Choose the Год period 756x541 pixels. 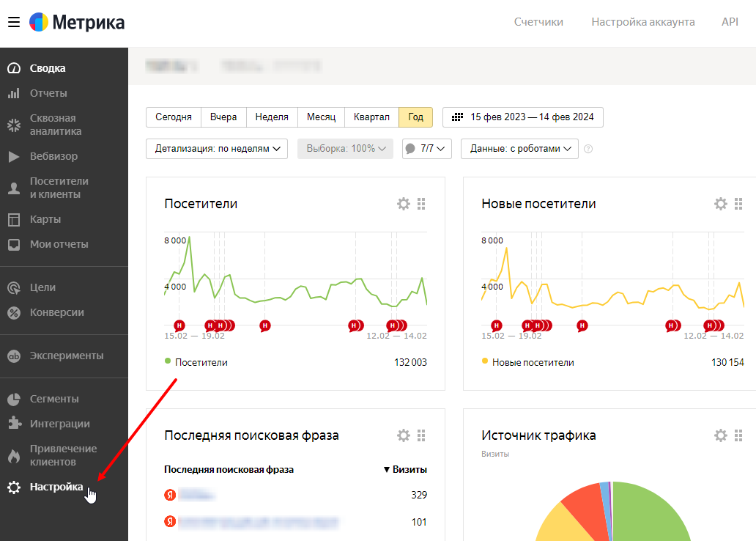coord(415,117)
